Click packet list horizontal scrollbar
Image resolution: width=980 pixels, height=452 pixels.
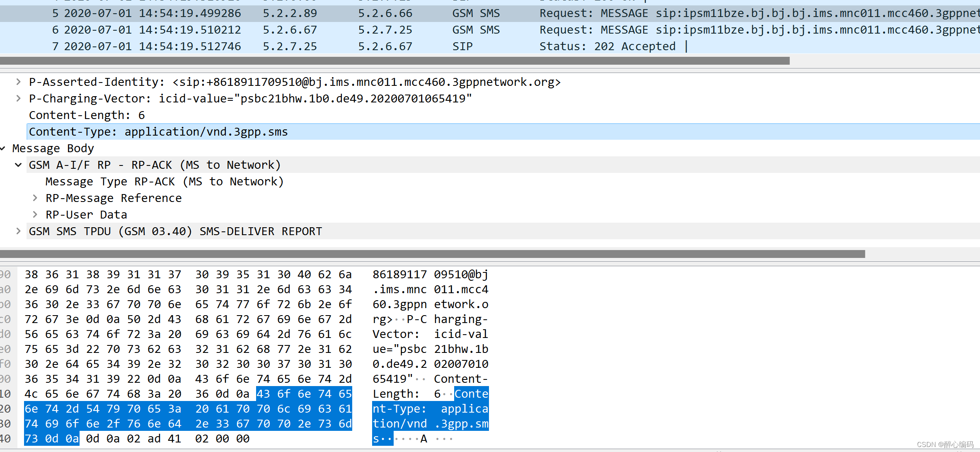[x=395, y=61]
